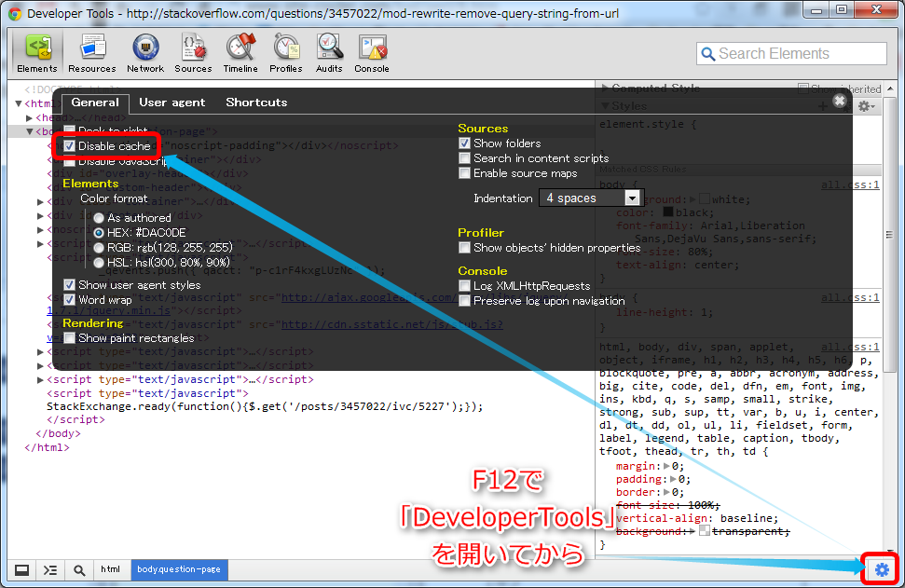Screen dimensions: 905x588
Task: Focus the Search Elements field
Action: 791,54
